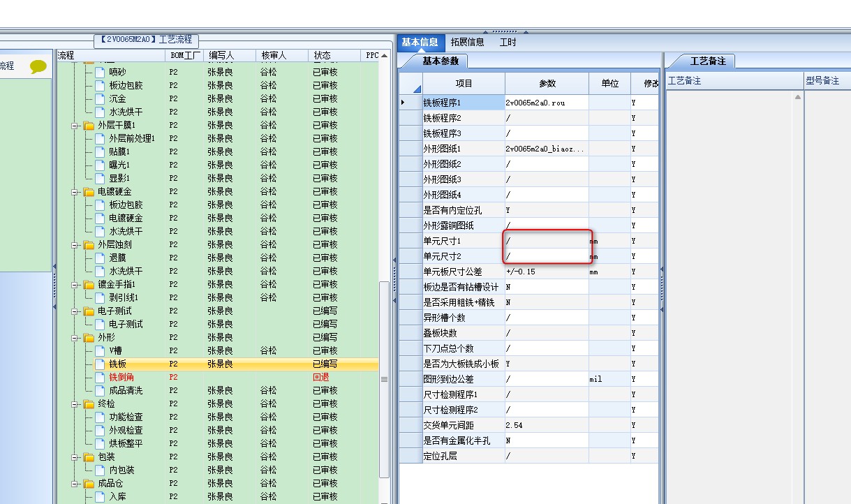Click the 单位 column header
The image size is (851, 504).
click(x=610, y=83)
